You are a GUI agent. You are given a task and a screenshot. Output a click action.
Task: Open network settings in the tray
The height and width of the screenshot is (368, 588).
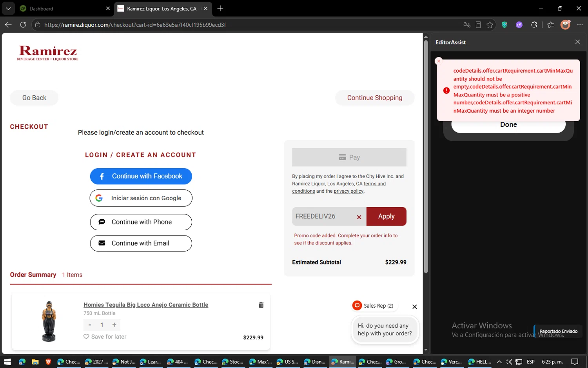pos(519,362)
